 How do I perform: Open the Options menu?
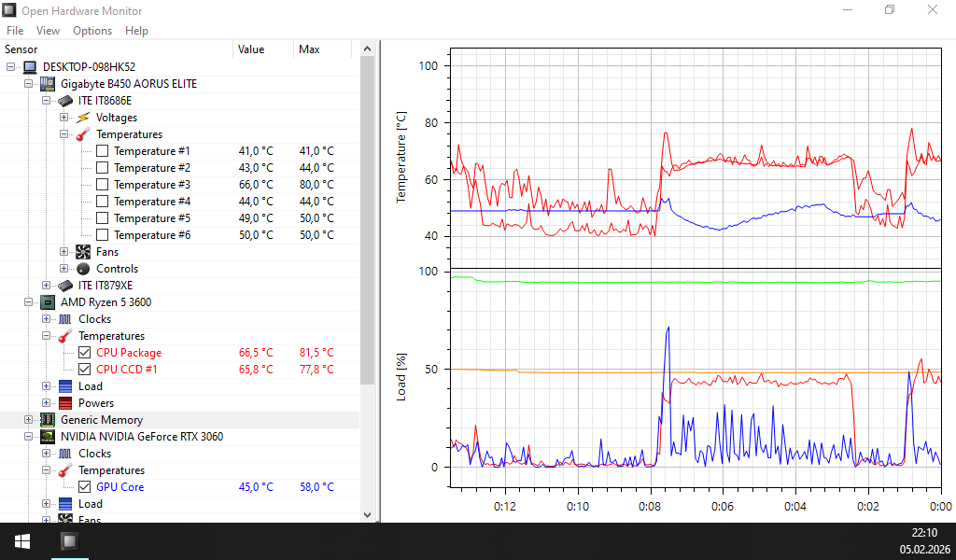click(92, 31)
